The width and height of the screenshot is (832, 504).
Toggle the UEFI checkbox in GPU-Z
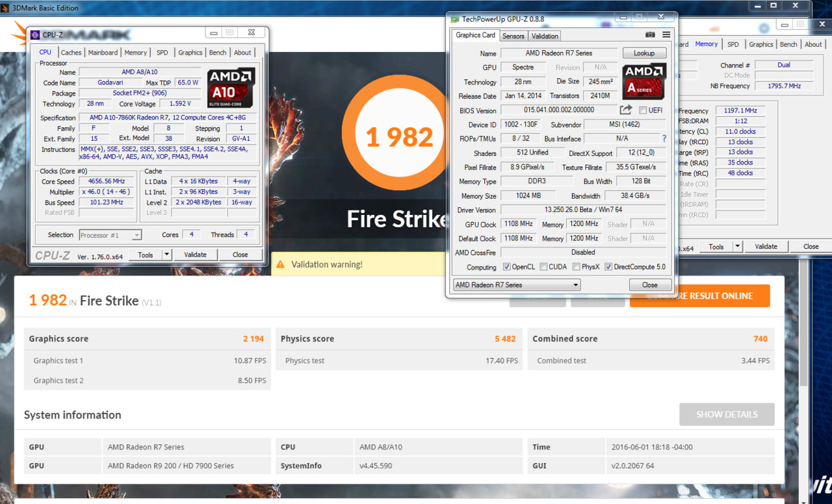(643, 110)
